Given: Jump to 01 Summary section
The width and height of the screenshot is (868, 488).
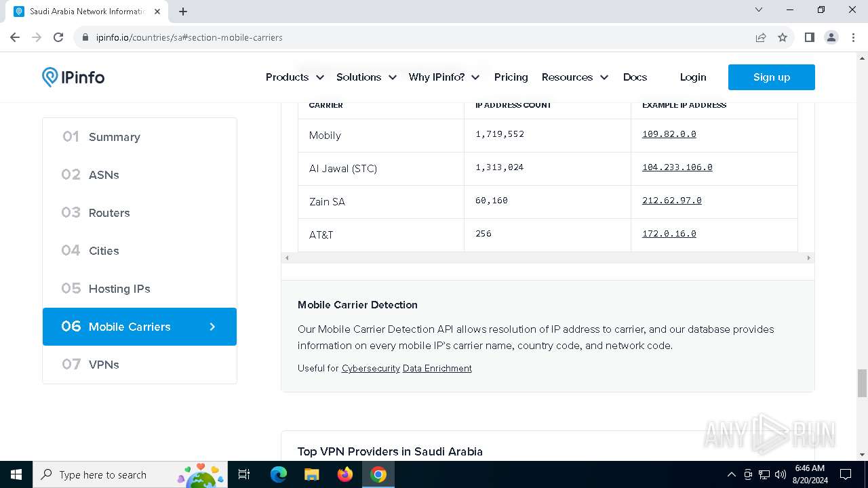Looking at the screenshot, I should pos(140,137).
